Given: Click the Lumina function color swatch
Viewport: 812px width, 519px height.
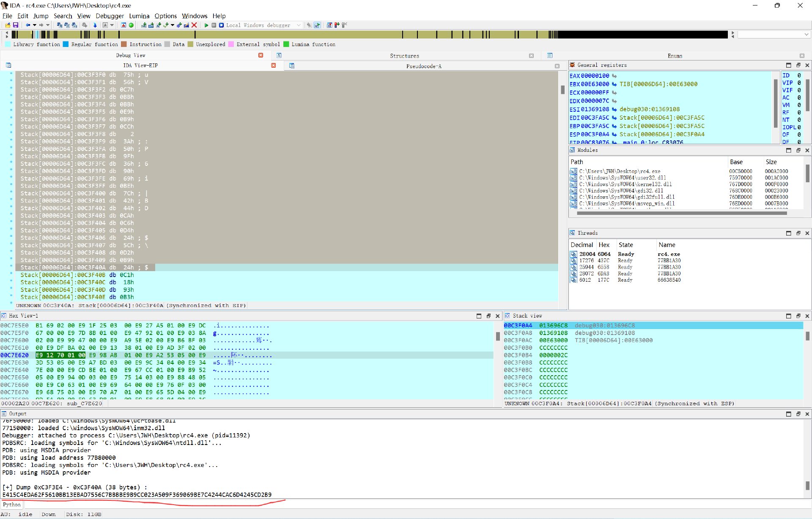Looking at the screenshot, I should tap(286, 44).
